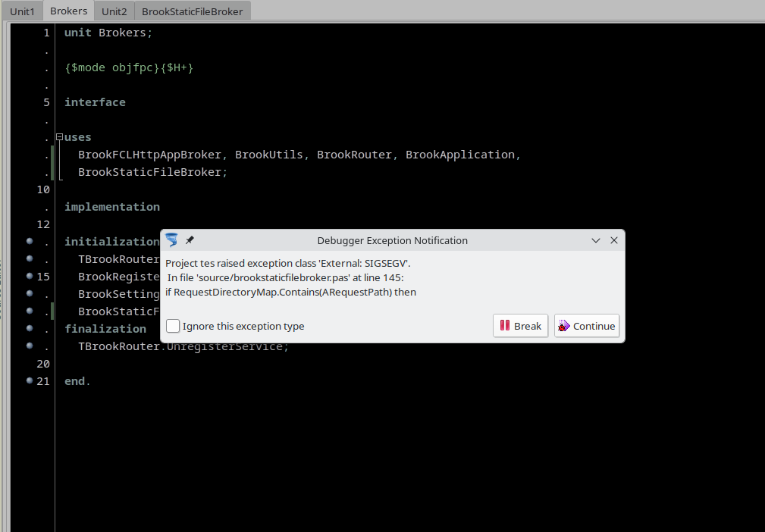This screenshot has height=532, width=765.
Task: Switch to the Unit1 tab
Action: [x=22, y=11]
